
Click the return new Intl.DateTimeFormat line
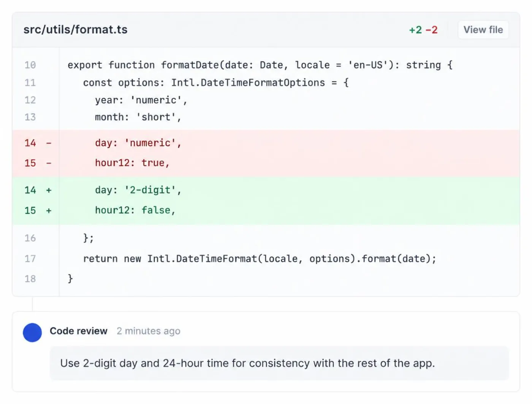point(260,259)
